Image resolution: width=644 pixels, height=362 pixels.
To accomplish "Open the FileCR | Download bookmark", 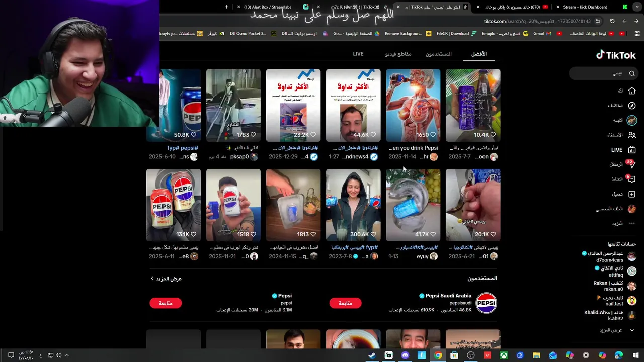I will pos(456,34).
